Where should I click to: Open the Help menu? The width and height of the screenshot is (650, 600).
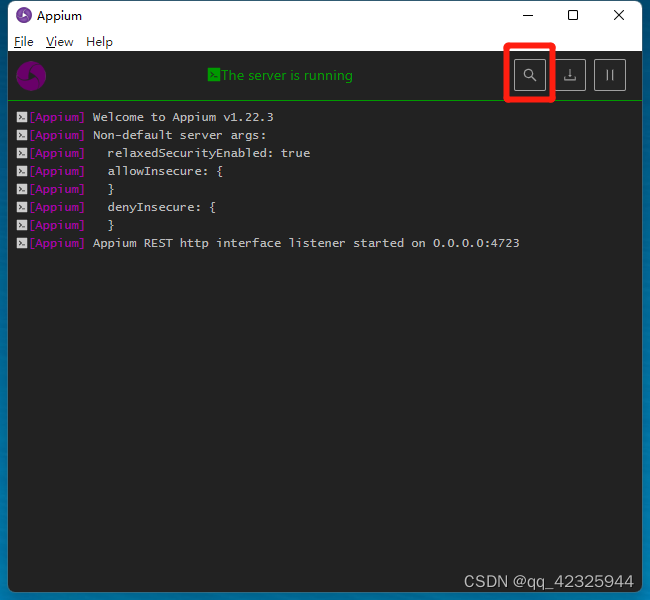[99, 42]
